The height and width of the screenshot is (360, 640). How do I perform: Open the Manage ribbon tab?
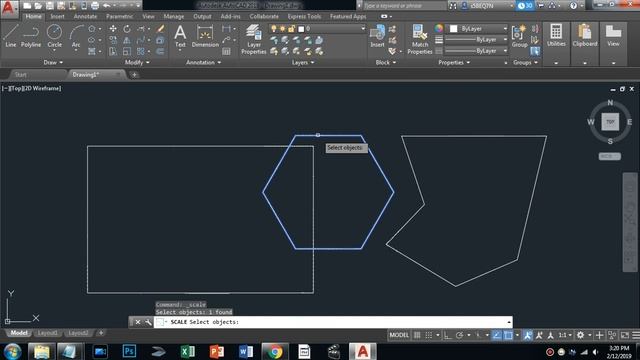coord(173,16)
